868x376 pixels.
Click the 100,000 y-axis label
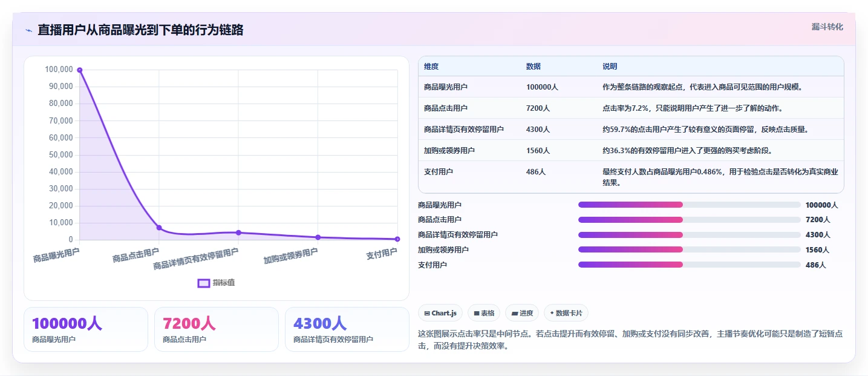(x=59, y=70)
